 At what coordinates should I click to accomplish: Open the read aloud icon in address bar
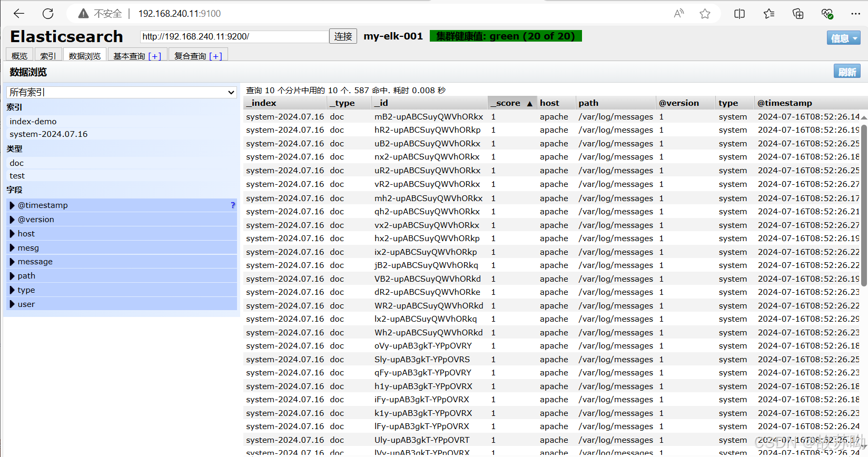(679, 14)
